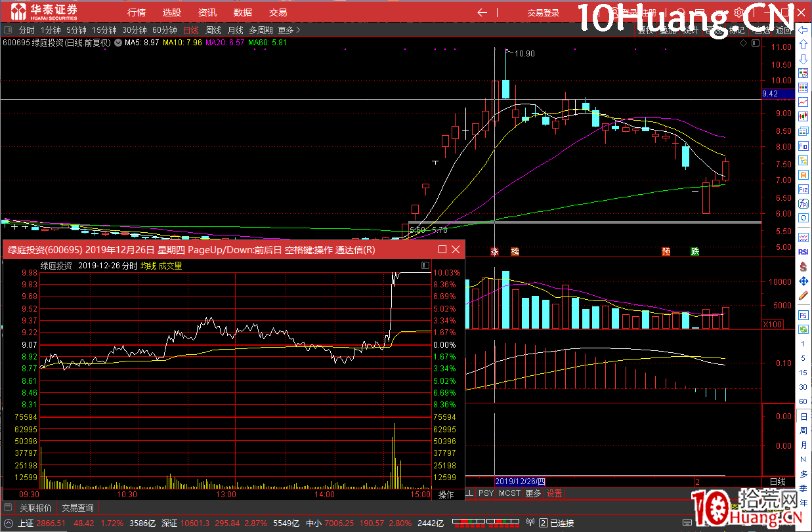Open the intraday line chart icon in sidebar
Screen dimensions: 812x532
803,102
